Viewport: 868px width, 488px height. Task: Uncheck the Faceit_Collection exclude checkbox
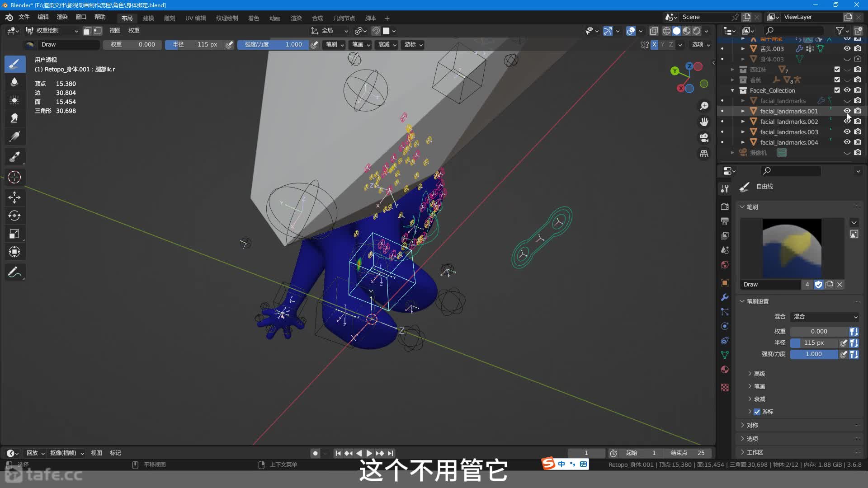coord(837,90)
